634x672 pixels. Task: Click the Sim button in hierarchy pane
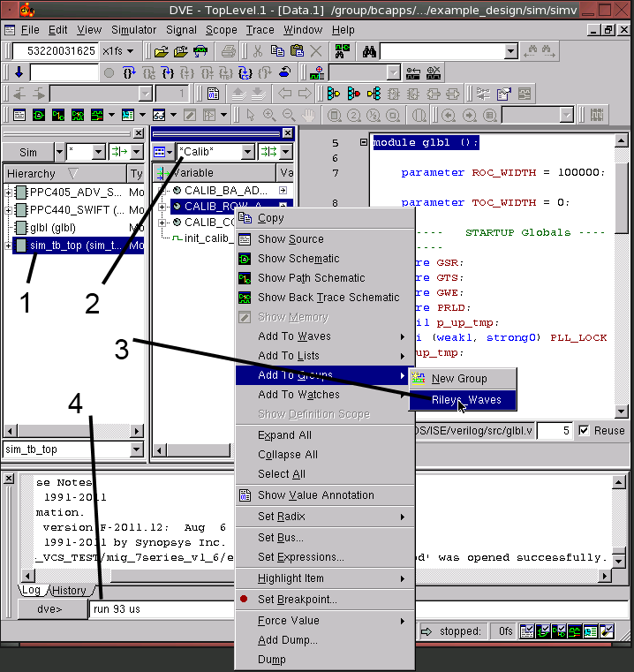click(28, 152)
